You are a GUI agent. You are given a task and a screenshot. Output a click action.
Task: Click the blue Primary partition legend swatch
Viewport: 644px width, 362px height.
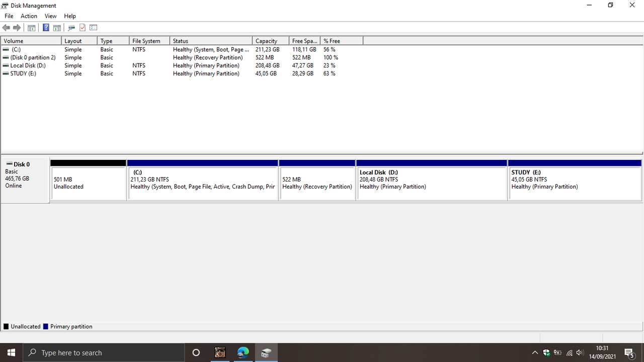46,326
